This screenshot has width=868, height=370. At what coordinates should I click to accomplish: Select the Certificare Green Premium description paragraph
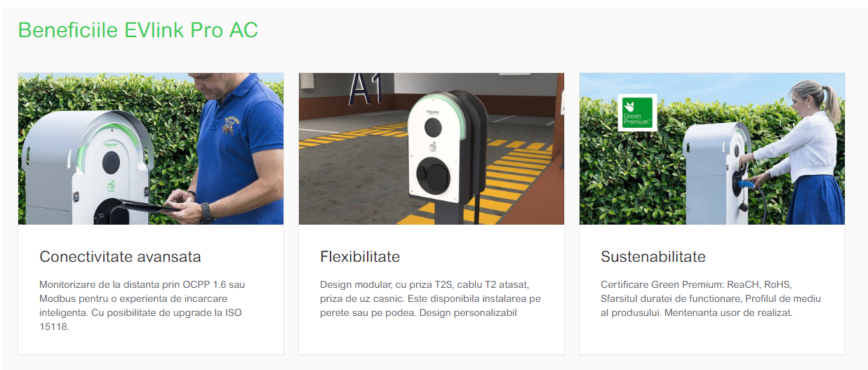click(x=711, y=298)
